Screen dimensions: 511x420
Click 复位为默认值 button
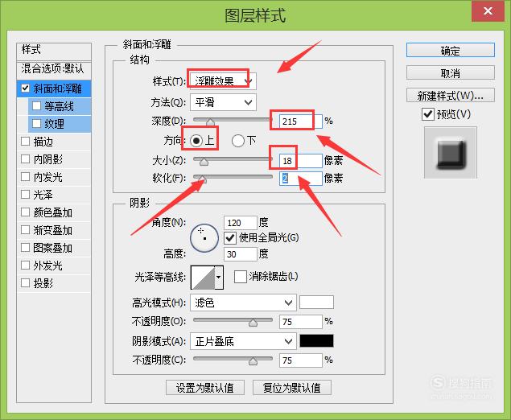(x=292, y=388)
